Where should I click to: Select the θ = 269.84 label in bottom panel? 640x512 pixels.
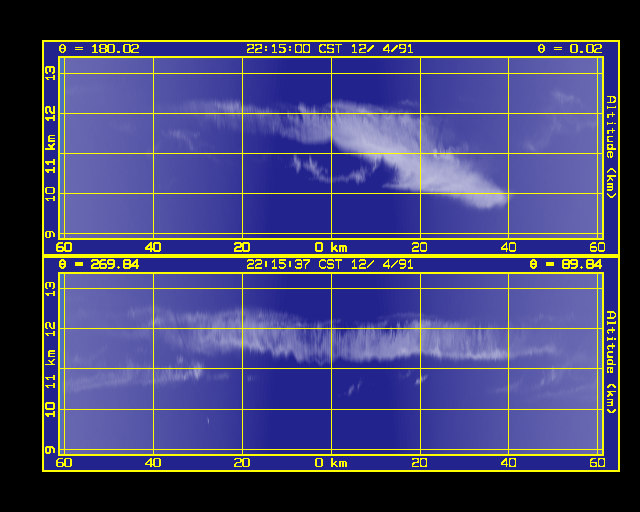tap(99, 265)
